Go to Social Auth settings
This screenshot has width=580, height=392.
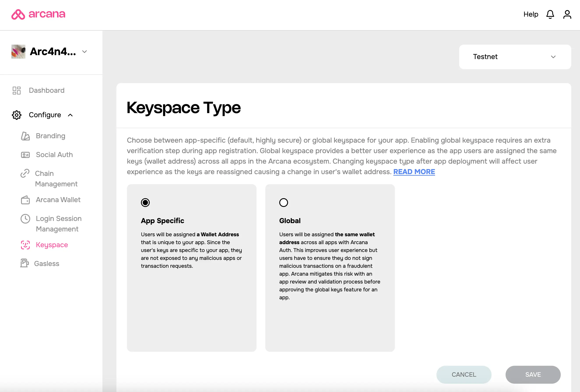(54, 155)
